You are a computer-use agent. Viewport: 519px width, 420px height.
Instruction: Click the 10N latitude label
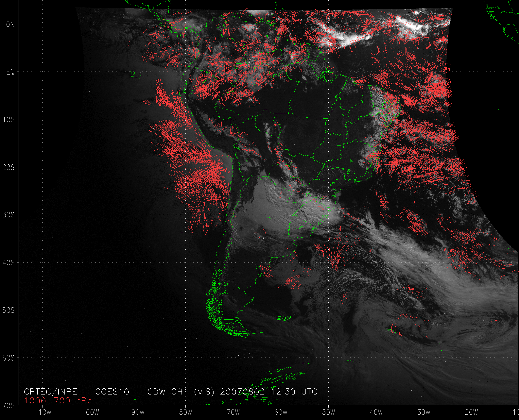[x=9, y=24]
